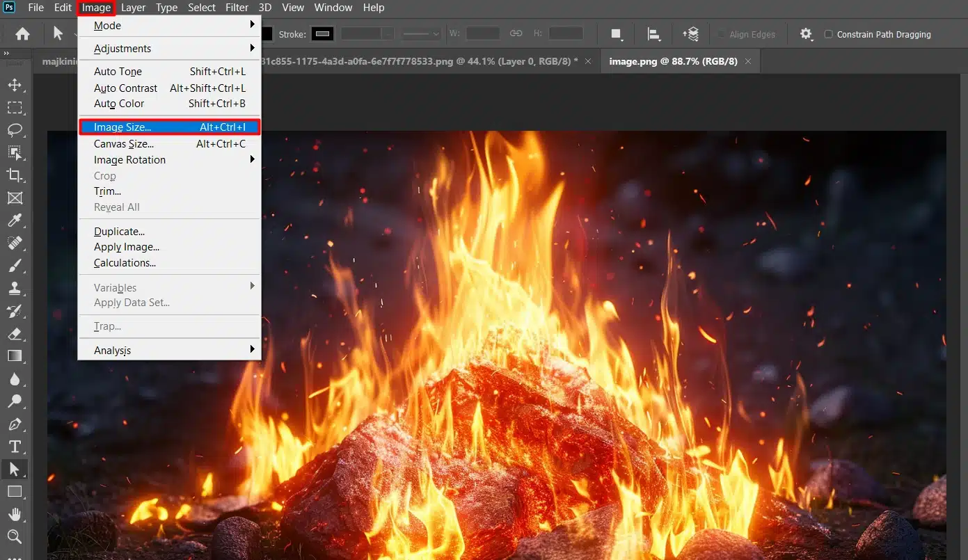
Task: Open the 3D menu
Action: click(x=264, y=8)
